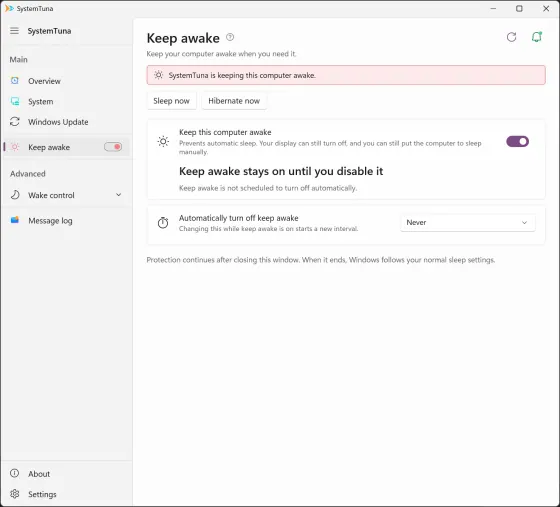Open the Settings page

click(66, 494)
